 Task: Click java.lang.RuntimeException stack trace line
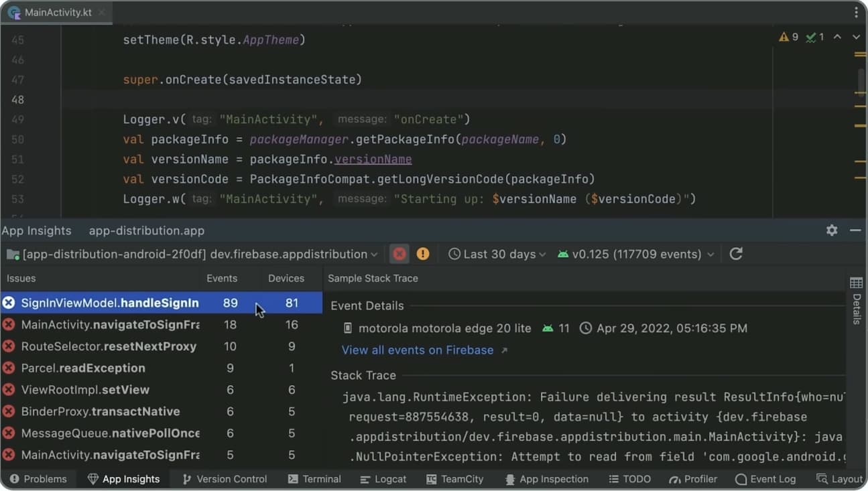593,397
